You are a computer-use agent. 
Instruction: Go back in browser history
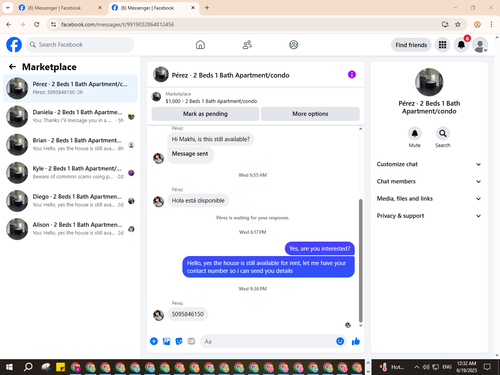tap(9, 24)
